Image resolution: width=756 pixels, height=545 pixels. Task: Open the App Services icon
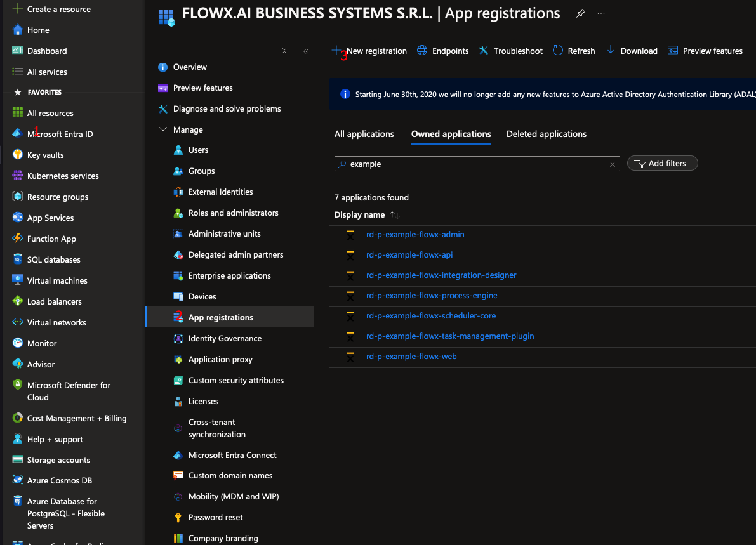coord(17,218)
